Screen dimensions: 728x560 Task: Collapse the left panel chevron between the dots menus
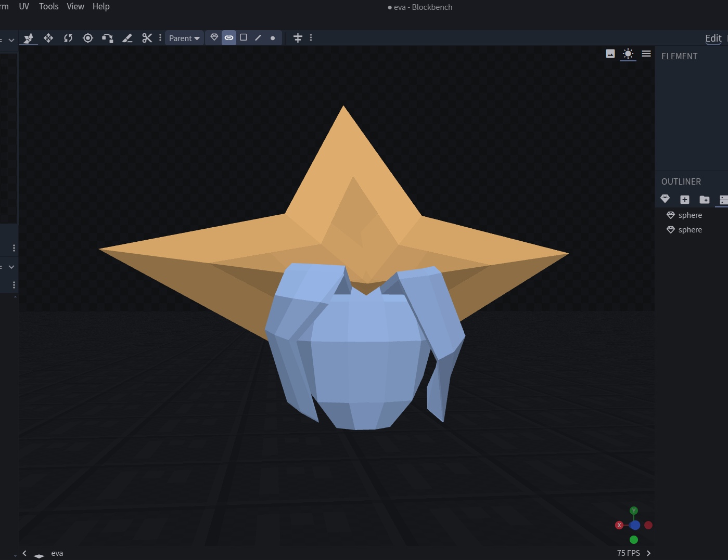11,267
